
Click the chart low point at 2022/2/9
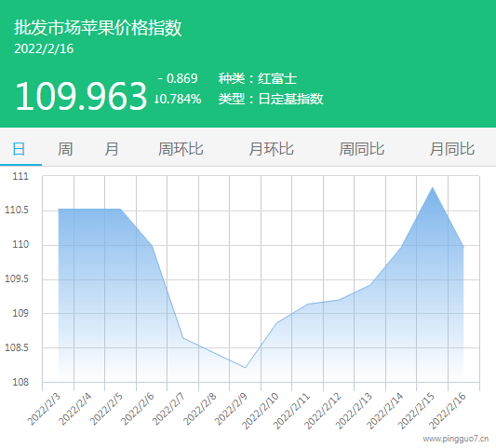click(245, 368)
